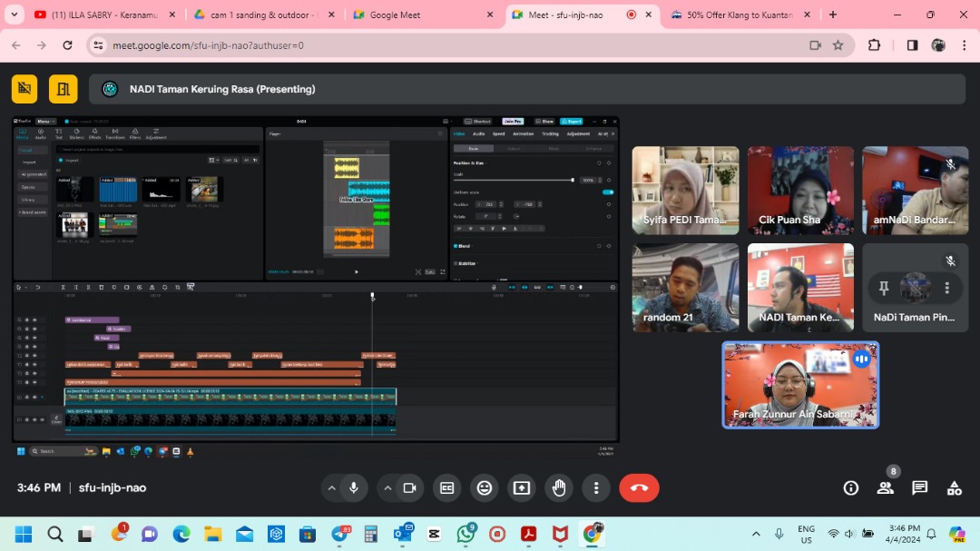The image size is (980, 551).
Task: Send a reaction using the emoji icon
Action: tap(485, 487)
